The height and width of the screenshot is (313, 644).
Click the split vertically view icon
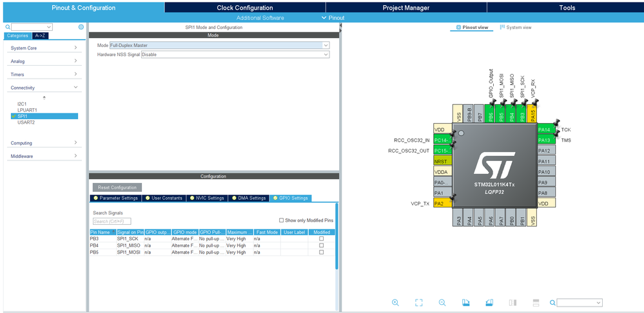[x=512, y=303]
